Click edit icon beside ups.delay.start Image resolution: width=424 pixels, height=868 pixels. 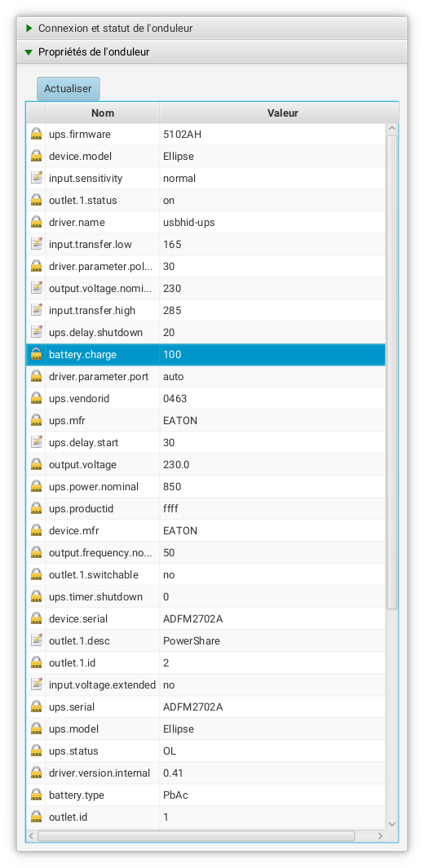click(x=37, y=443)
